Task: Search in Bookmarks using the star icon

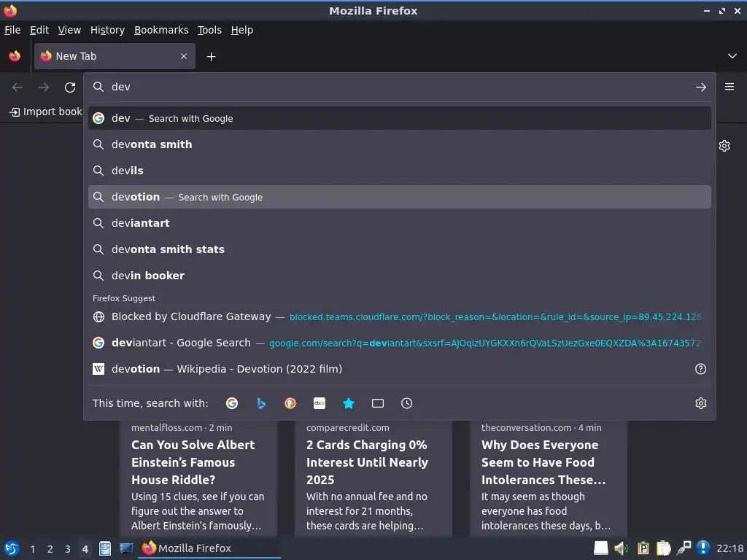Action: click(349, 403)
